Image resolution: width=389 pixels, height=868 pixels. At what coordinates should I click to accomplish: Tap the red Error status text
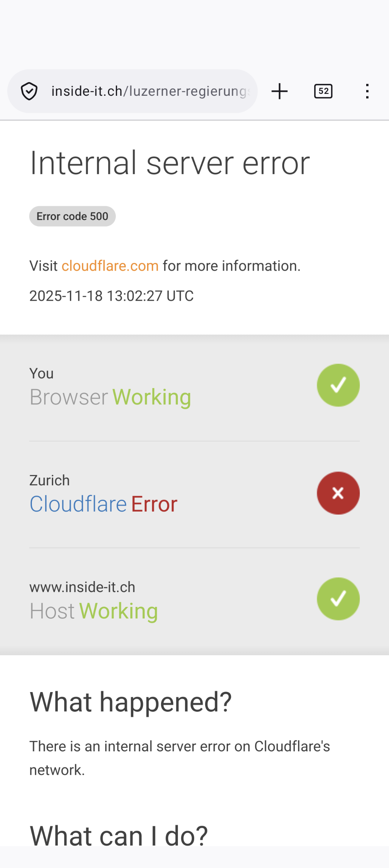(x=154, y=504)
